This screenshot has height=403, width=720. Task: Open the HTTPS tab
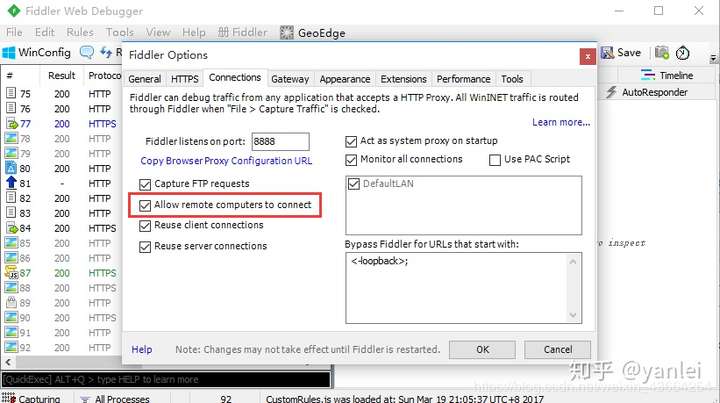(185, 79)
